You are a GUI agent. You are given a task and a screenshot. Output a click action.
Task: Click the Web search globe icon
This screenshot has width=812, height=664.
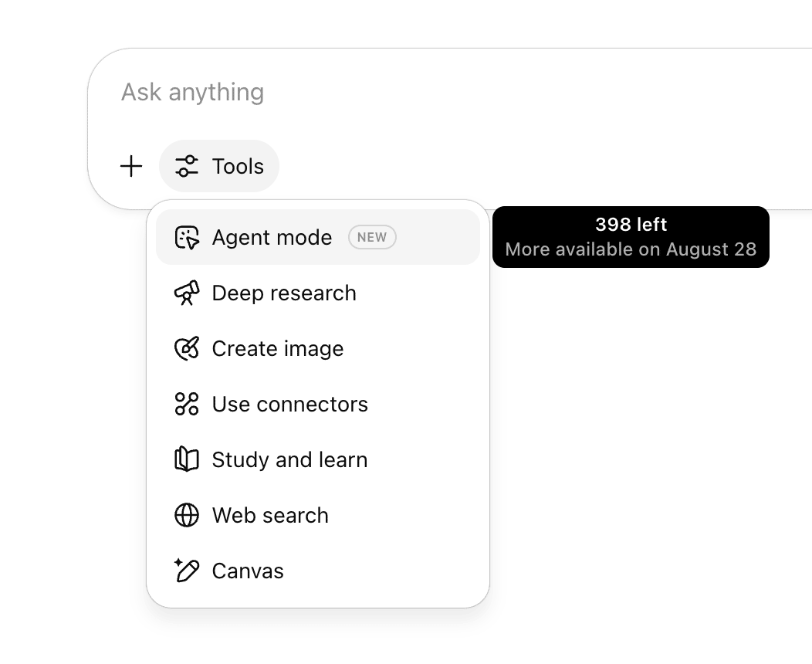[187, 515]
